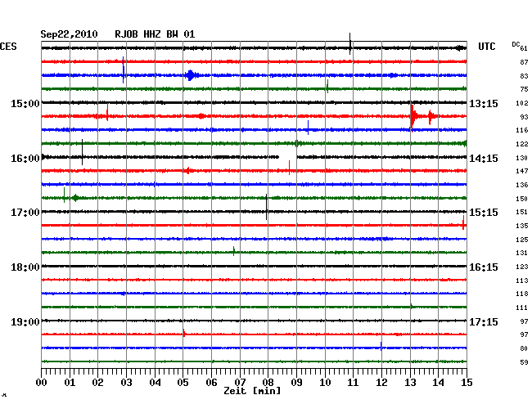Click the black spike at minute 11 on top trace

click(x=349, y=43)
